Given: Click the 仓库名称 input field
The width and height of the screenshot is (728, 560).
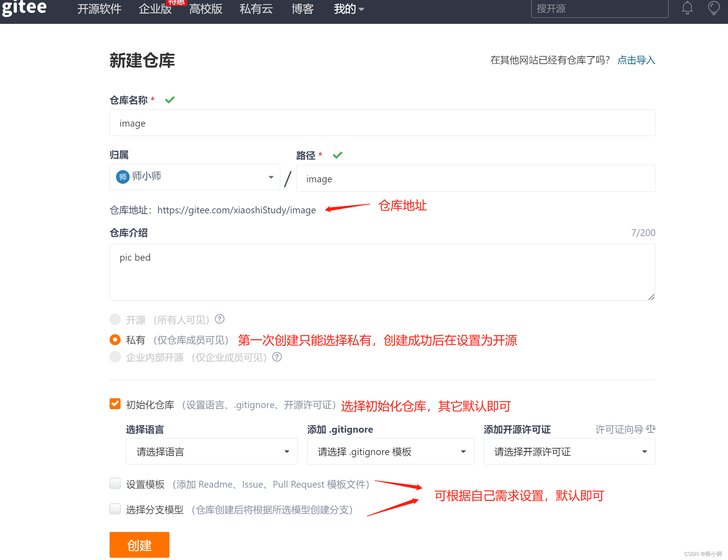Looking at the screenshot, I should (x=382, y=123).
